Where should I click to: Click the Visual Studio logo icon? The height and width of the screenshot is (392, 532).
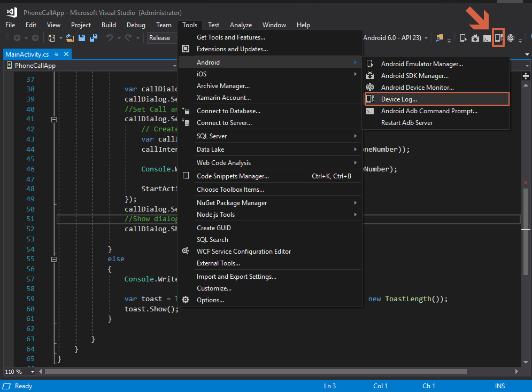pyautogui.click(x=12, y=12)
